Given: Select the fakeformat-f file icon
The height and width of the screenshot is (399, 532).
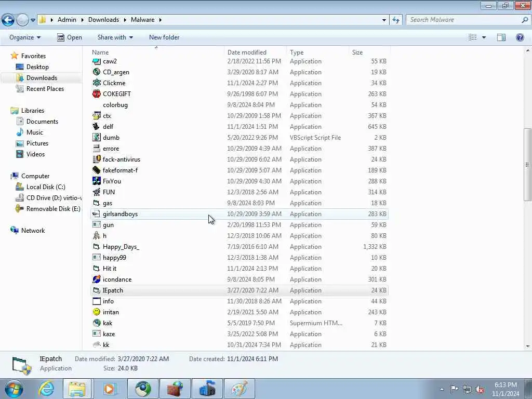Looking at the screenshot, I should (97, 170).
